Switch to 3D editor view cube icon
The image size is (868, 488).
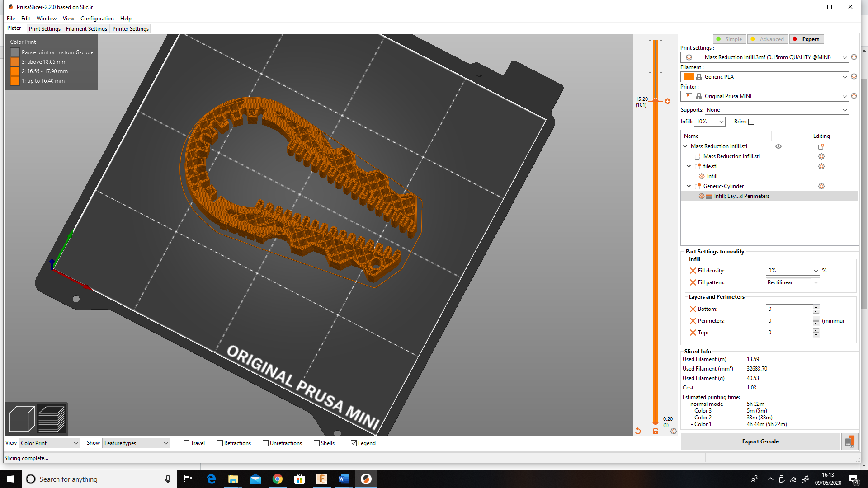pyautogui.click(x=22, y=419)
